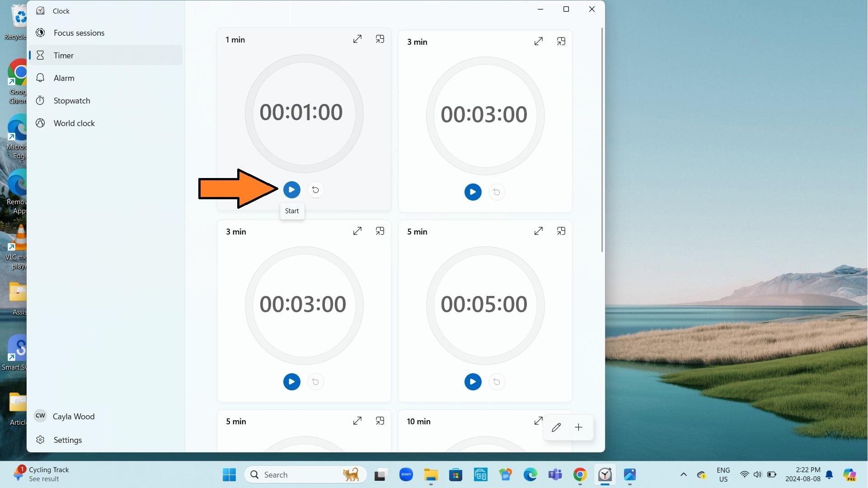
Task: Expand 1 min timer to full view
Action: coord(356,39)
